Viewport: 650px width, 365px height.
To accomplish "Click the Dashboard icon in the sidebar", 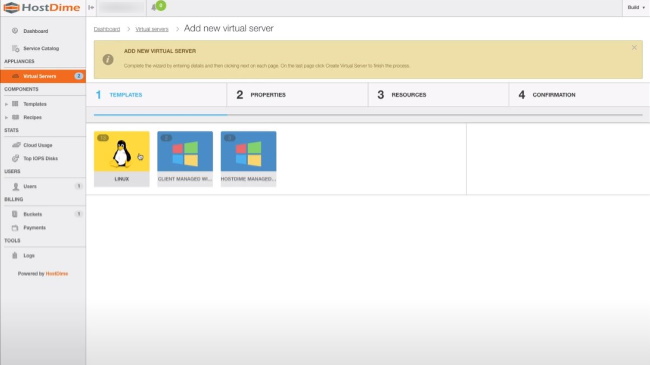I will click(15, 31).
